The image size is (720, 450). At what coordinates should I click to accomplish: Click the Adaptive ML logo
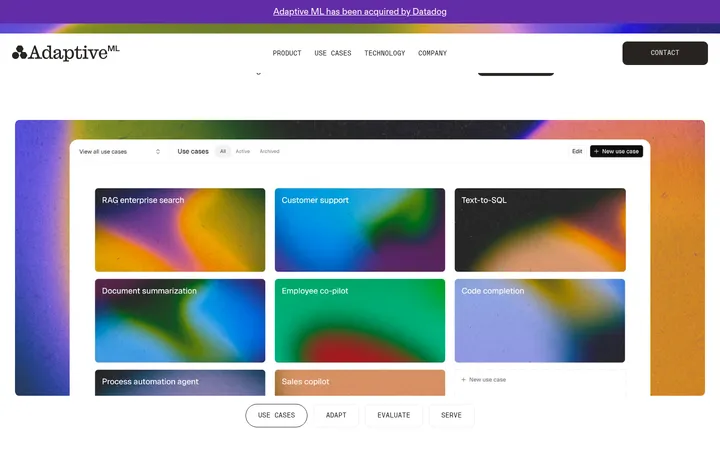66,53
